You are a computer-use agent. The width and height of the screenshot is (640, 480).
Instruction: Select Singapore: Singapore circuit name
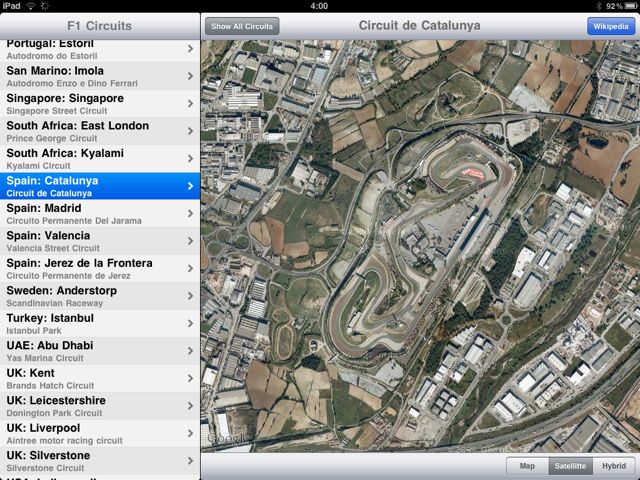[65, 98]
